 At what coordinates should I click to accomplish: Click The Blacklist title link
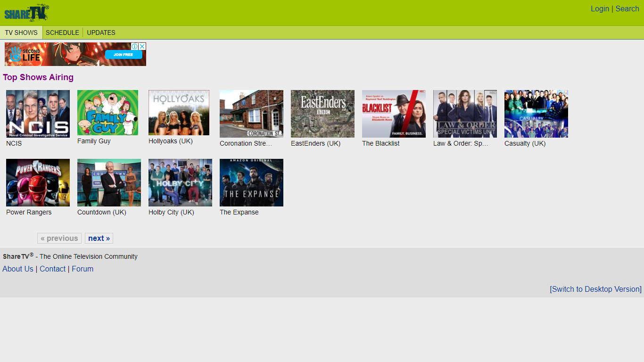coord(380,143)
